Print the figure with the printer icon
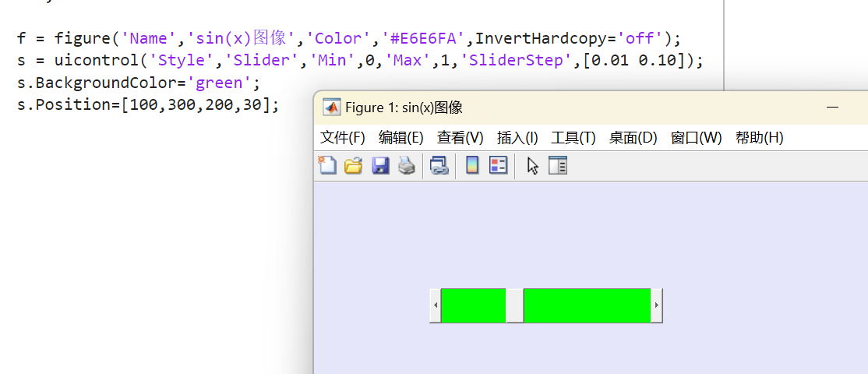The image size is (868, 374). 407,165
